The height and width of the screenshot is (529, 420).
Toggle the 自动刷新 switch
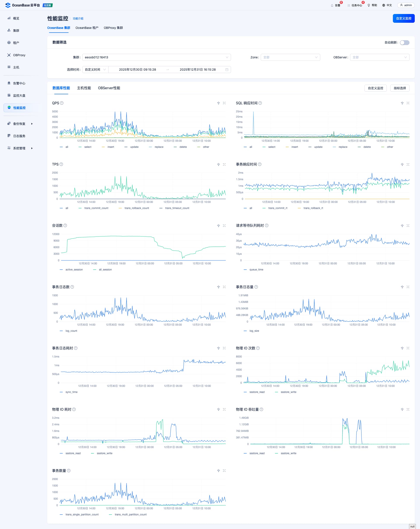[x=404, y=43]
